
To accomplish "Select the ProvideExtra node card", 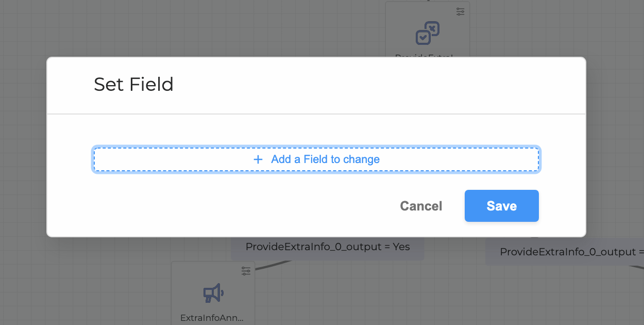I will coord(427,31).
